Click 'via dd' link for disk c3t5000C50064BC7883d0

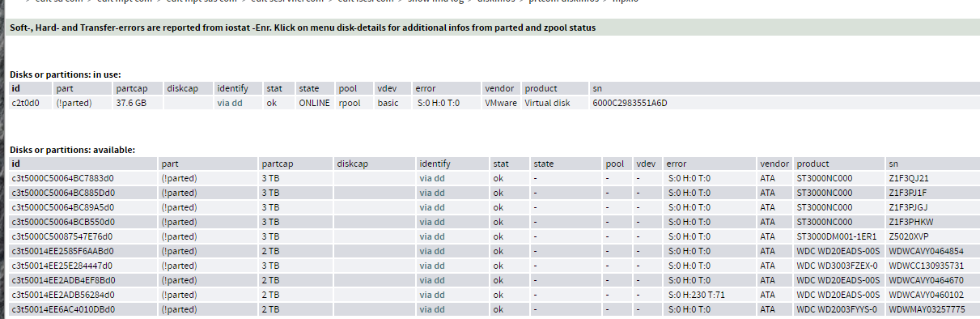431,178
